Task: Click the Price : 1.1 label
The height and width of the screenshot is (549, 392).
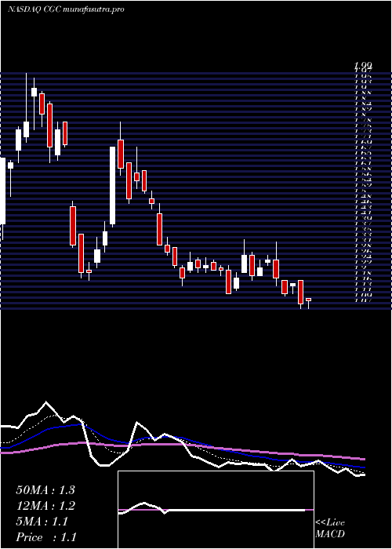Action: 46,537
